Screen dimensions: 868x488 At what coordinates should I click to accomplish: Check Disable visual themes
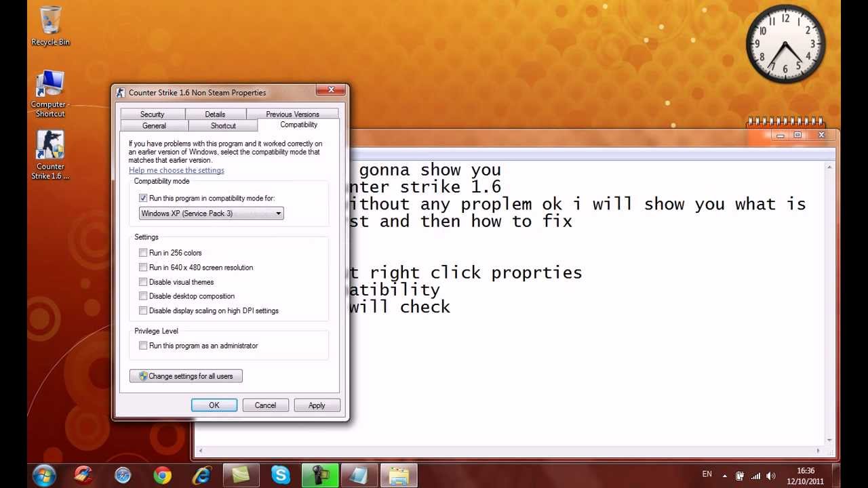click(x=143, y=282)
